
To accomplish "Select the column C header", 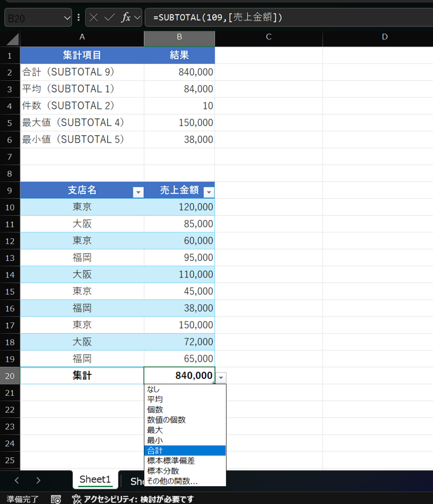I will pos(268,37).
